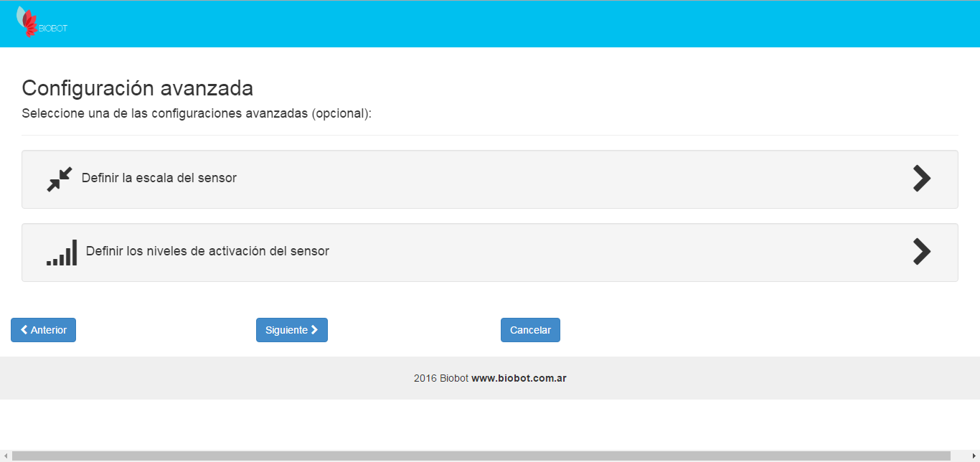Click the Biobot butterfly logo

(27, 22)
